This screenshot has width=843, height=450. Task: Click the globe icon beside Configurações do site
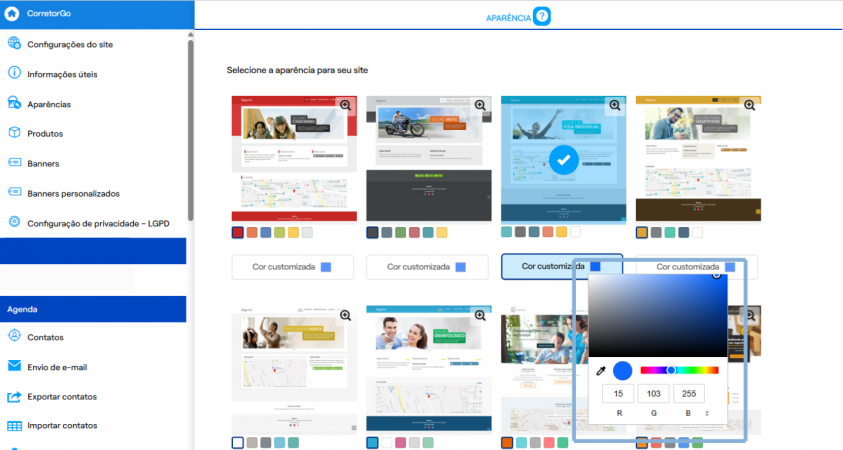15,44
